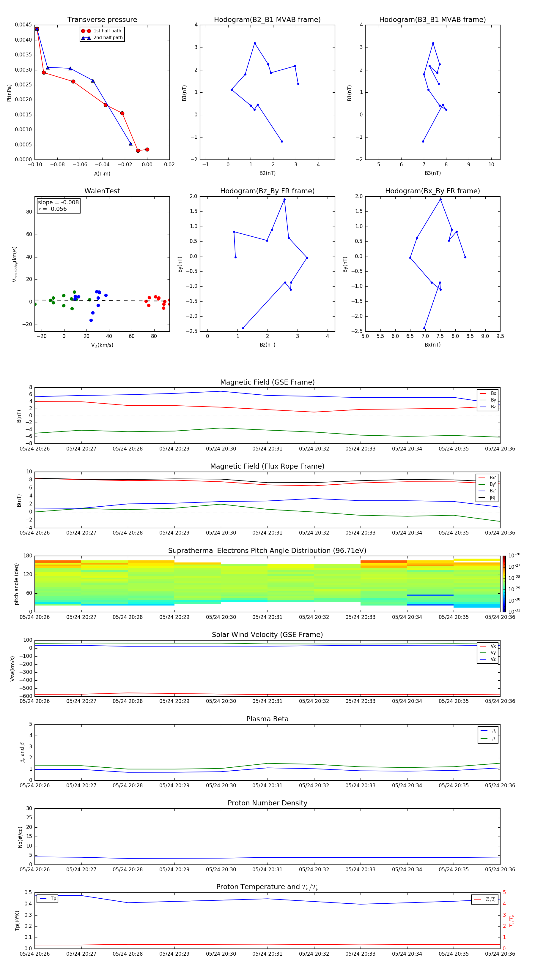Click the "Hodogram(B3_B1 MVAB frame)" title
This screenshot has width=535, height=980.
pyautogui.click(x=432, y=20)
